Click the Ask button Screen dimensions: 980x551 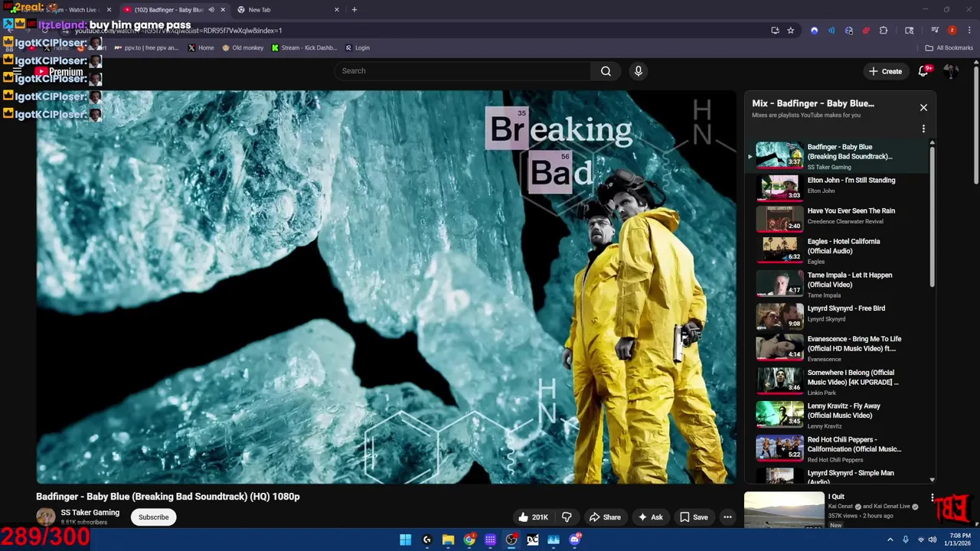[x=650, y=517]
